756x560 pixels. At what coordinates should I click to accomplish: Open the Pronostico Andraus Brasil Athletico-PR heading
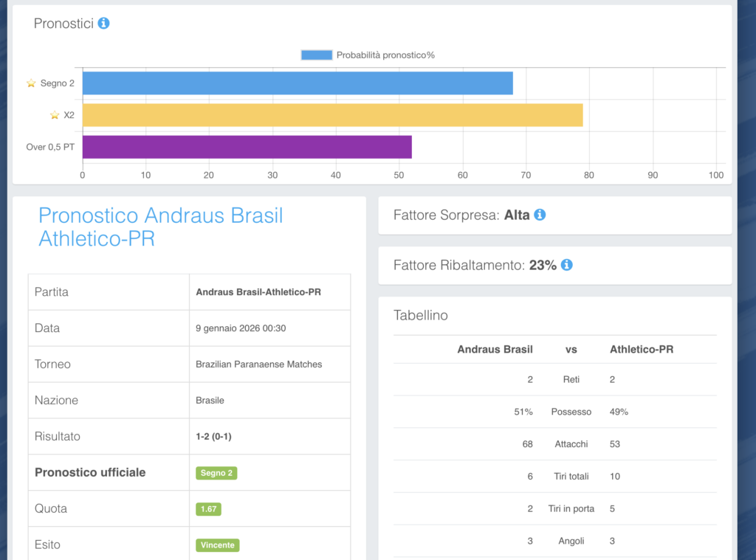(x=160, y=227)
